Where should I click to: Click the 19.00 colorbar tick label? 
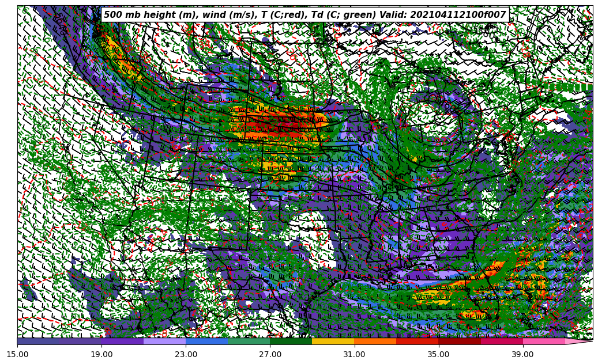point(101,355)
